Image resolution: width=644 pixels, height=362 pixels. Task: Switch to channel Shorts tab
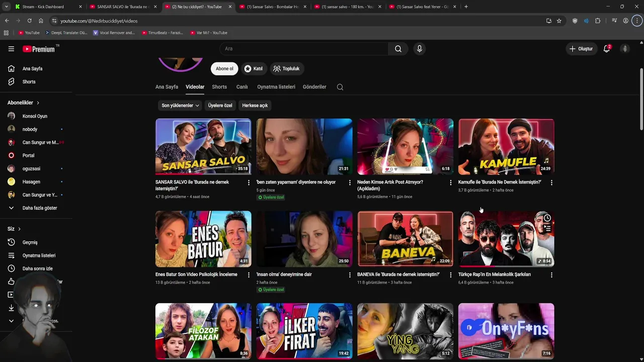pyautogui.click(x=219, y=87)
